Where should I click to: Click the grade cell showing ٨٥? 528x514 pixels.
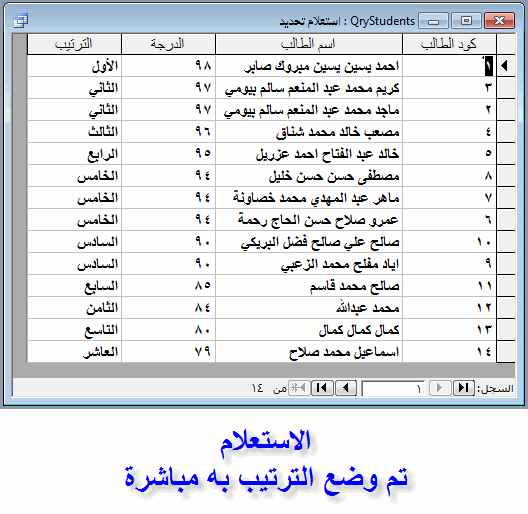click(x=168, y=286)
